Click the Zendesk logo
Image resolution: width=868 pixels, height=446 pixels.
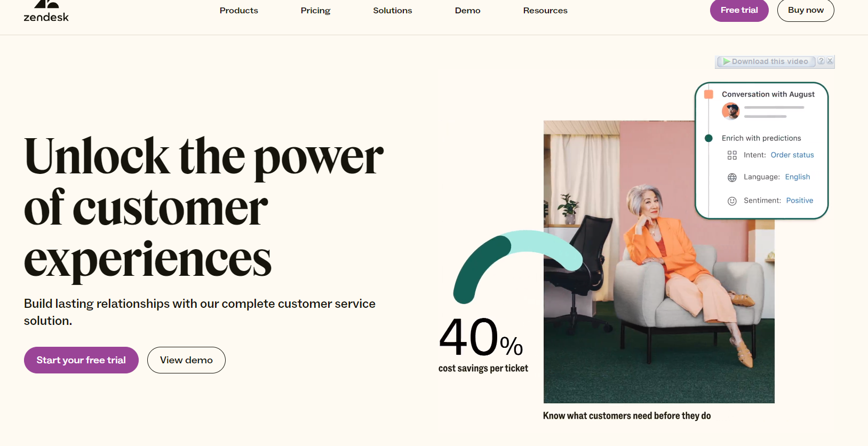[x=46, y=11]
